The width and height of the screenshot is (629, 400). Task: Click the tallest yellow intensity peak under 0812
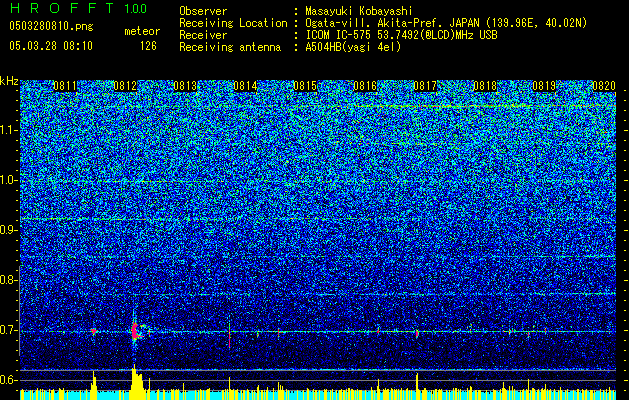pos(135,381)
